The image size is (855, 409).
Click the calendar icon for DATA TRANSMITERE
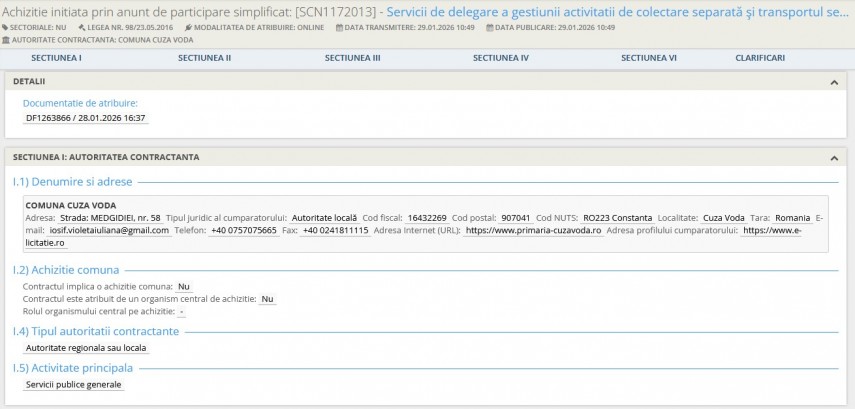338,27
